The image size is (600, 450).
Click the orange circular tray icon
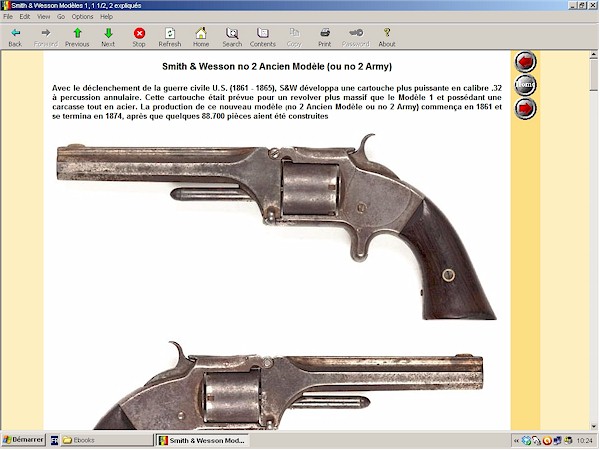click(547, 441)
